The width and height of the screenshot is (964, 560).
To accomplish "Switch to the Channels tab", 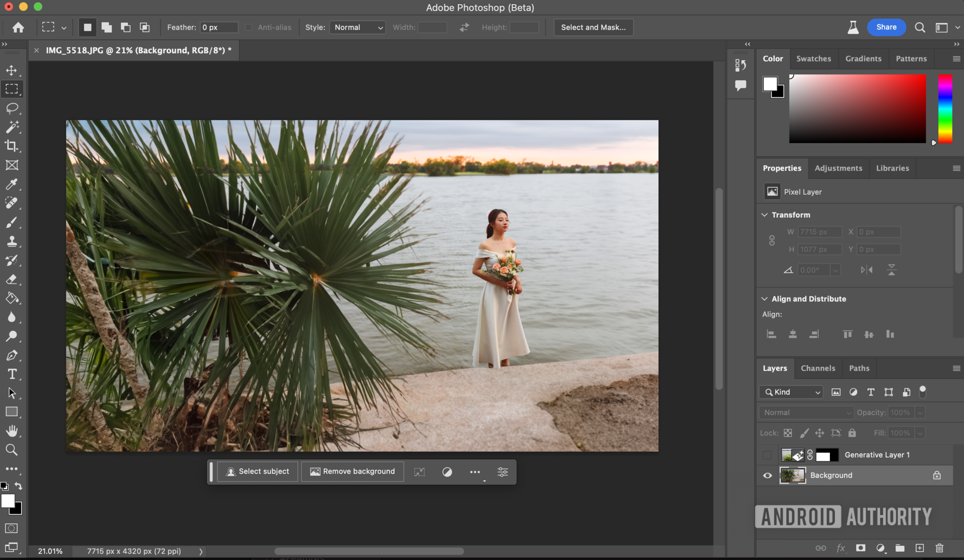I will [817, 368].
